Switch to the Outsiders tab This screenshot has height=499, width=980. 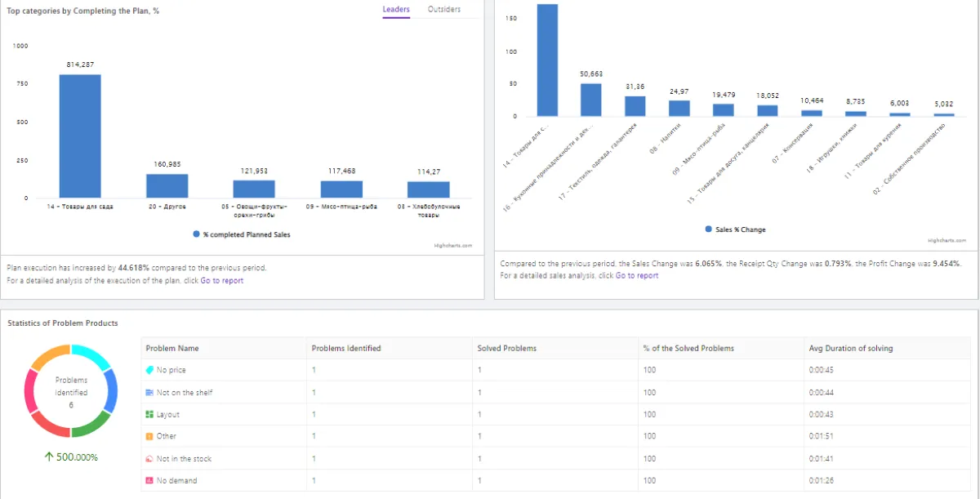point(444,10)
